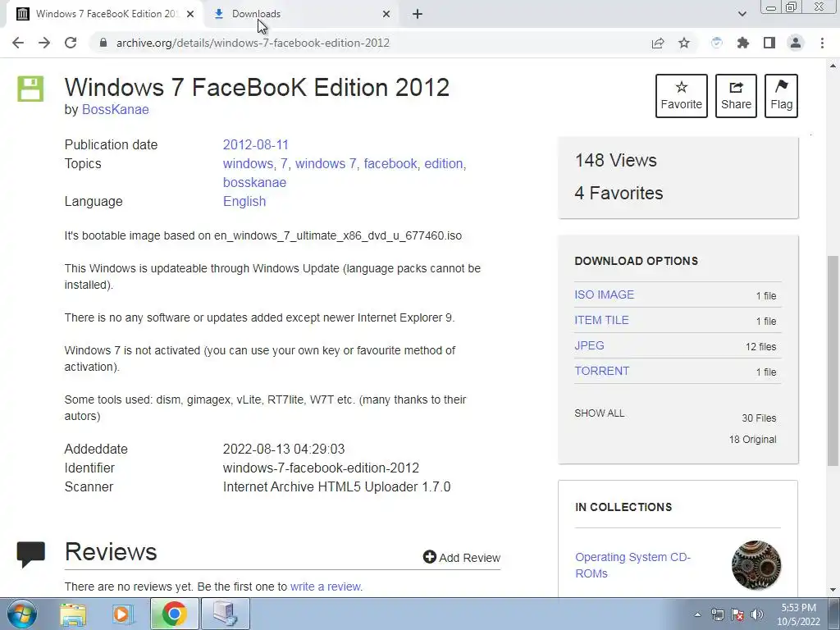Open the 'bosskanae' topic link
Viewport: 840px width, 630px height.
tap(254, 182)
